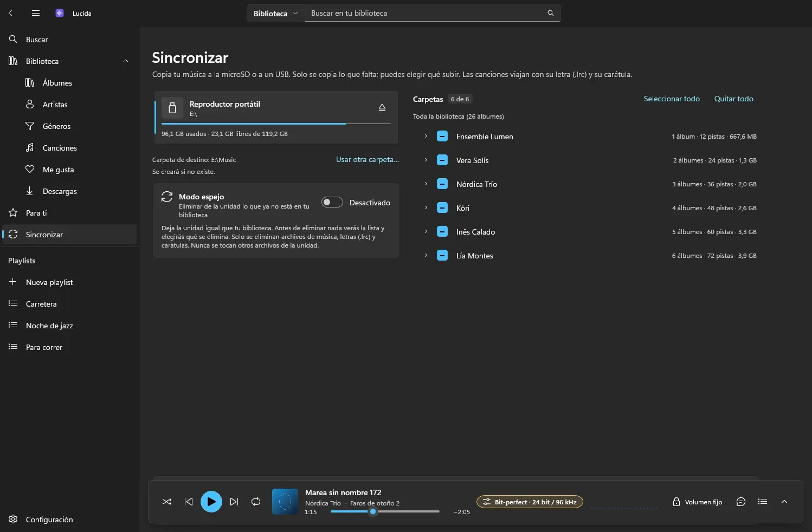Toggle Lía Montes folder checkbox
812x532 pixels.
point(442,256)
